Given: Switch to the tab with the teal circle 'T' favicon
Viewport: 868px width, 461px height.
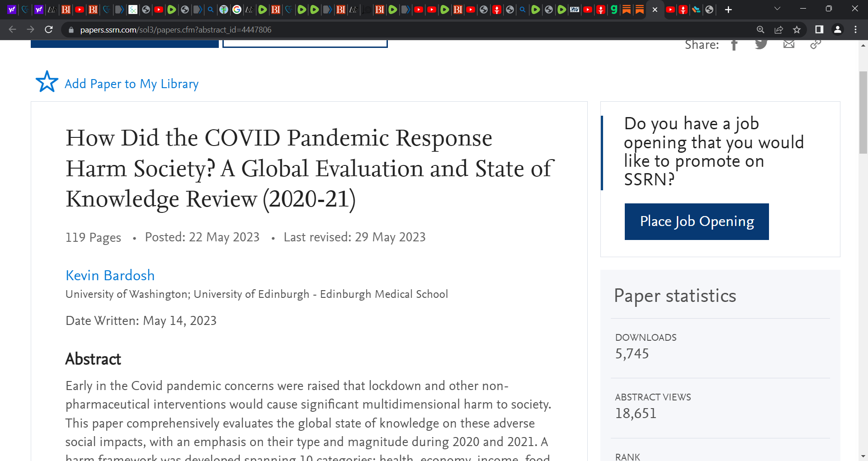Looking at the screenshot, I should coord(223,9).
